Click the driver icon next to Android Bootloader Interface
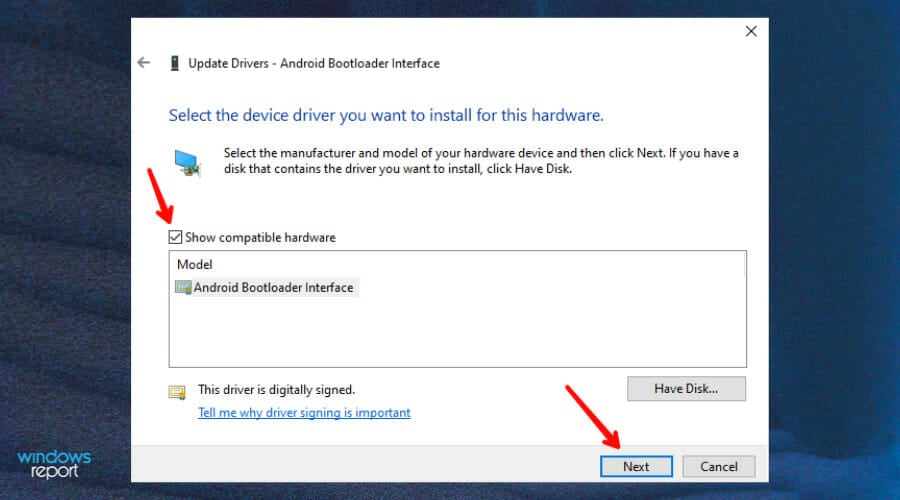The width and height of the screenshot is (900, 500). [x=183, y=287]
